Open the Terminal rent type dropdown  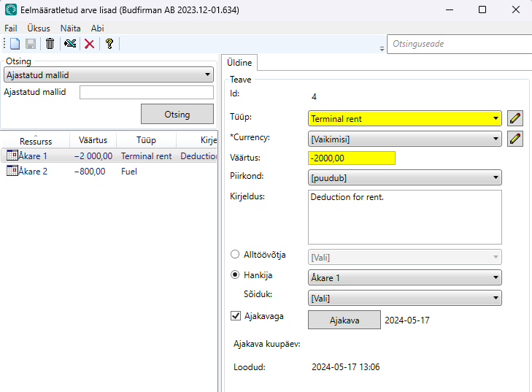click(405, 118)
